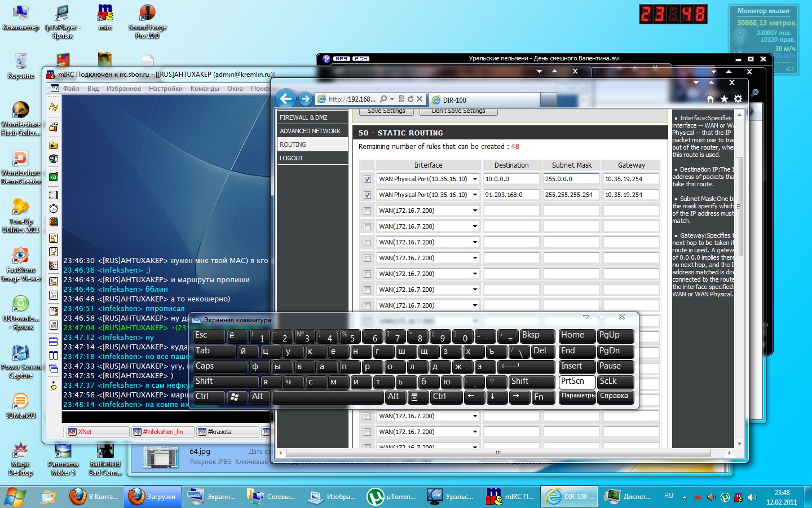Refresh the DIR-100 router page
Screen dimensions: 812x508
pyautogui.click(x=411, y=99)
